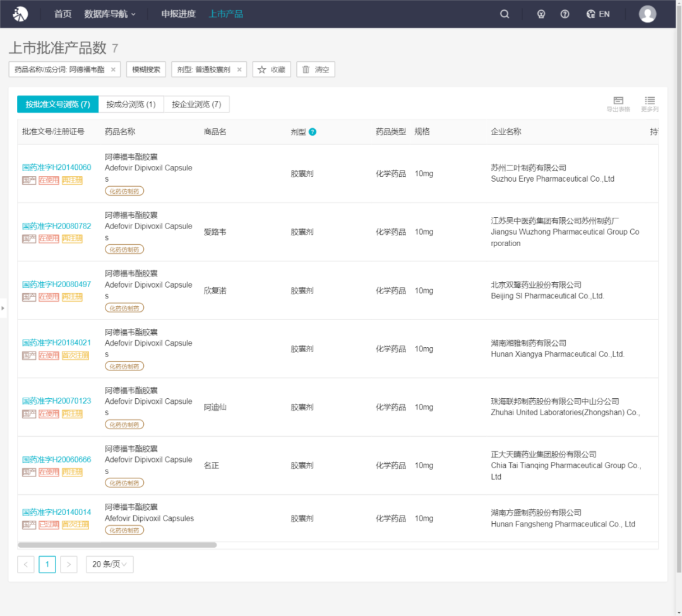The width and height of the screenshot is (682, 616).
Task: Select page 1 in pagination
Action: click(47, 564)
